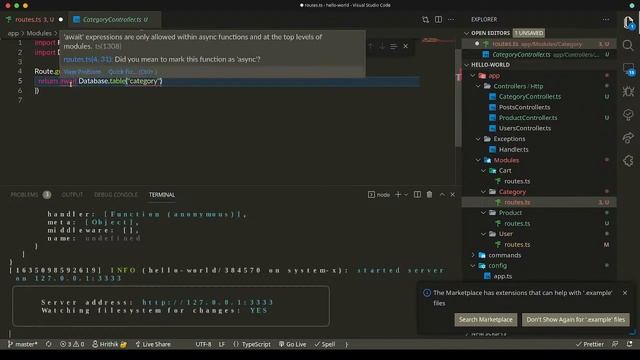Viewport: 640px width, 360px height.
Task: Click the editor vertical scrollbar
Action: [x=459, y=98]
